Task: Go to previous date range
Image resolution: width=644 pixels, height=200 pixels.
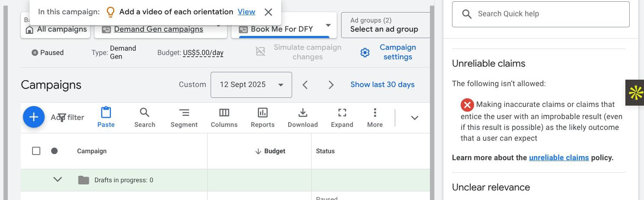Action: click(305, 85)
